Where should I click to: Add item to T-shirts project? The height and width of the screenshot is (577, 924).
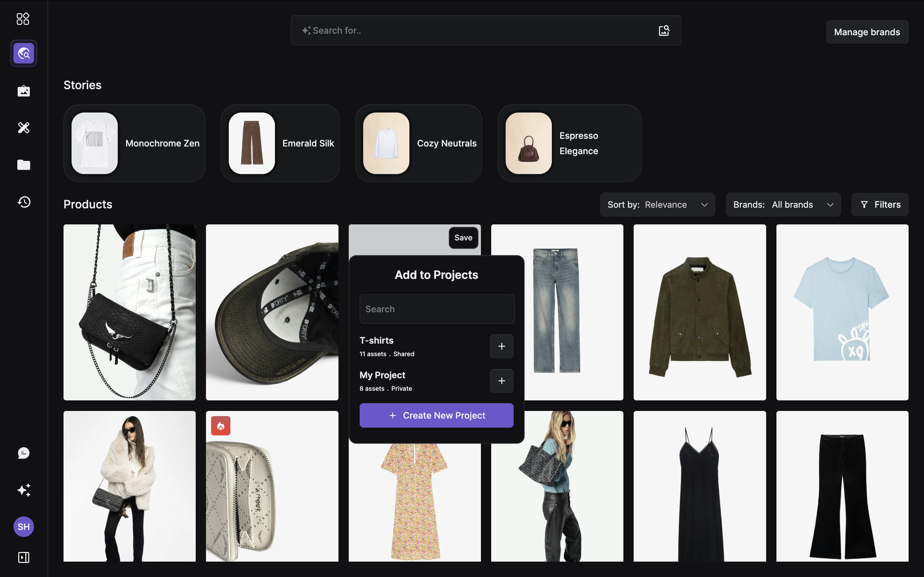click(501, 347)
